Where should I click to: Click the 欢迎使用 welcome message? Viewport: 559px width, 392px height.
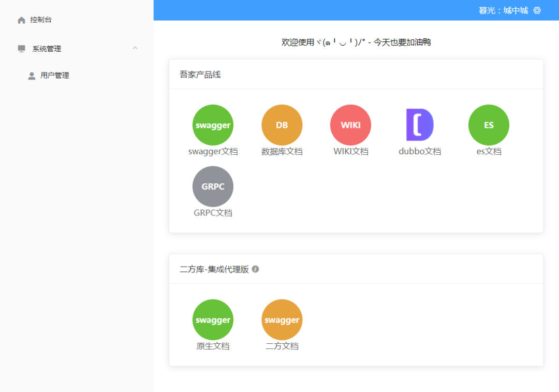coord(356,42)
